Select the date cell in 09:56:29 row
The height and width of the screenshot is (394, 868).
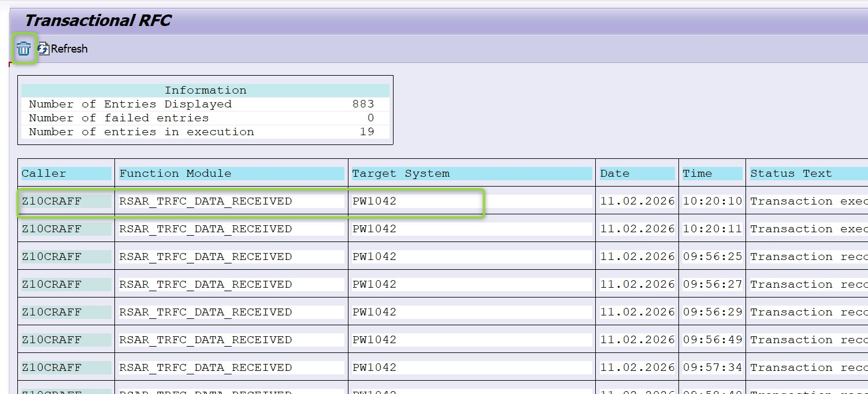(x=637, y=312)
